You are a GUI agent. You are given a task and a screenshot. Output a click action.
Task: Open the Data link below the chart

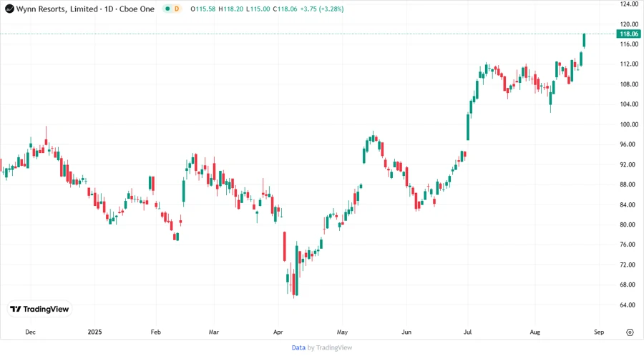click(298, 348)
